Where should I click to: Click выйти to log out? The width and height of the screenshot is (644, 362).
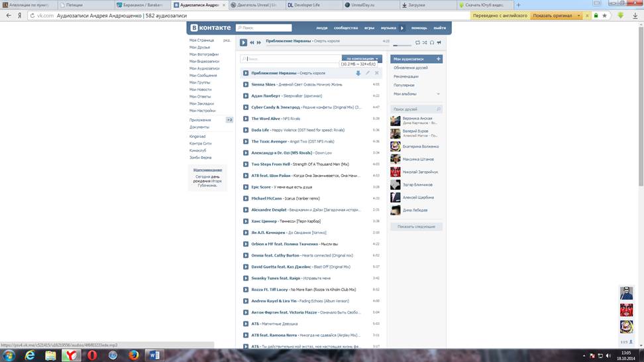click(440, 28)
